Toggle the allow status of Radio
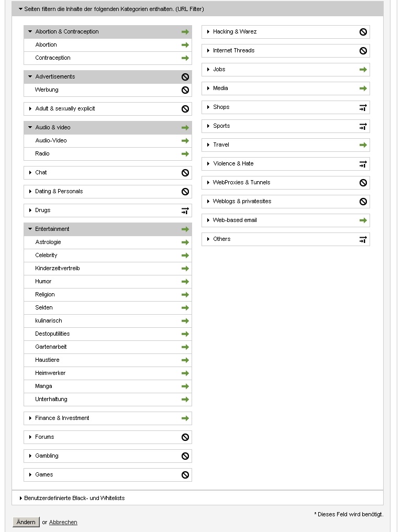The height and width of the screenshot is (532, 402). [185, 154]
